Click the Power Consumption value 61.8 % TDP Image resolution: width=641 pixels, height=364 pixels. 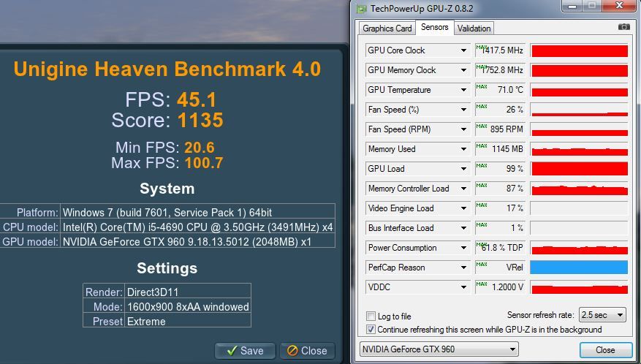coord(502,248)
